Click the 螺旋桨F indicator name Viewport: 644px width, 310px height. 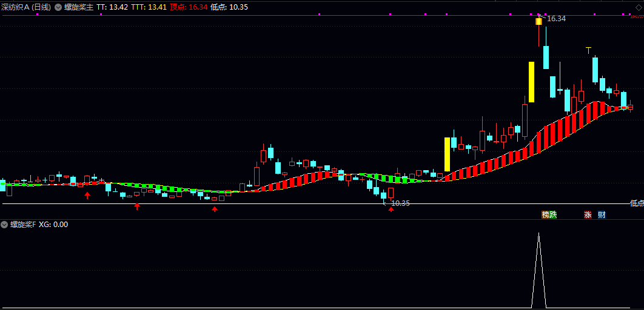[24, 224]
